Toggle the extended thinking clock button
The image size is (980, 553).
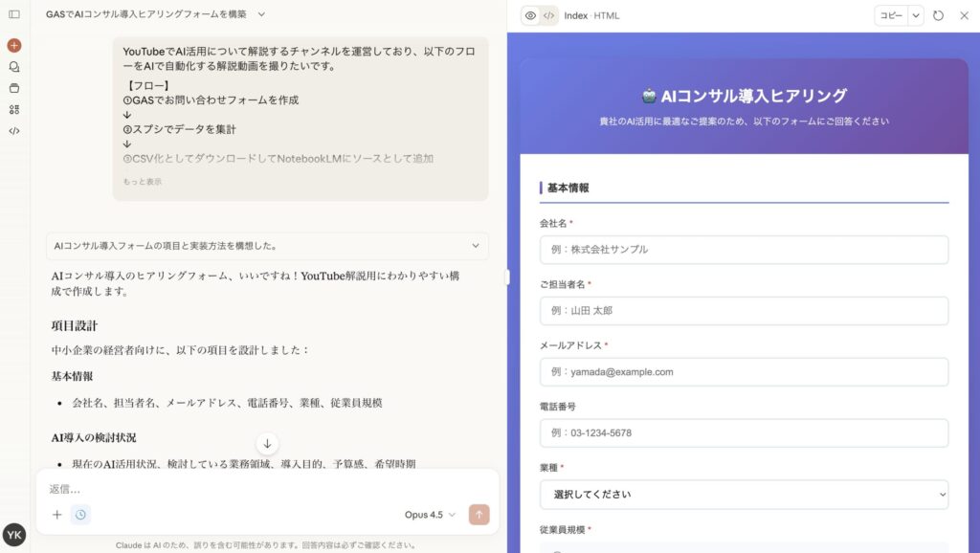click(x=80, y=515)
